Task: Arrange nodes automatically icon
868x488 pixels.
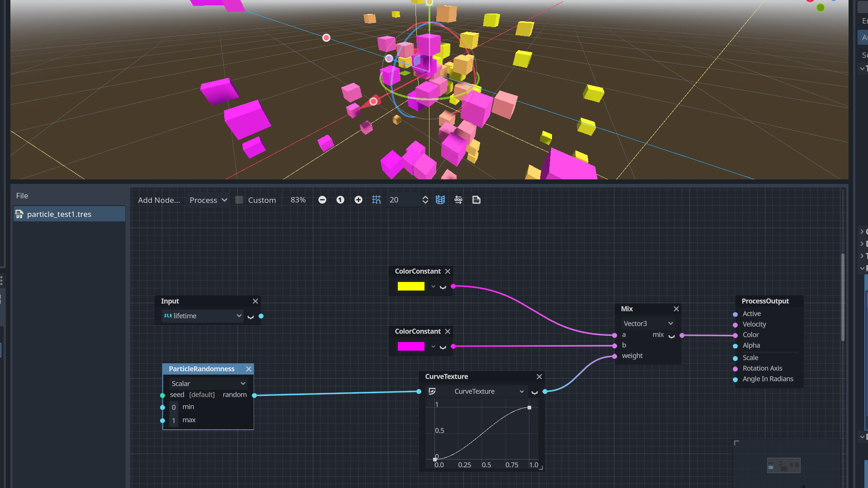Action: click(x=458, y=200)
